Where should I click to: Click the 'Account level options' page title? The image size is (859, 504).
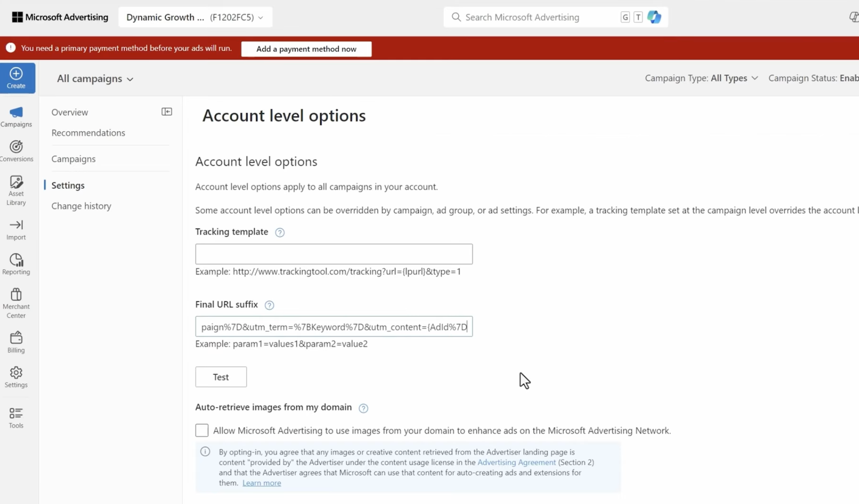284,116
